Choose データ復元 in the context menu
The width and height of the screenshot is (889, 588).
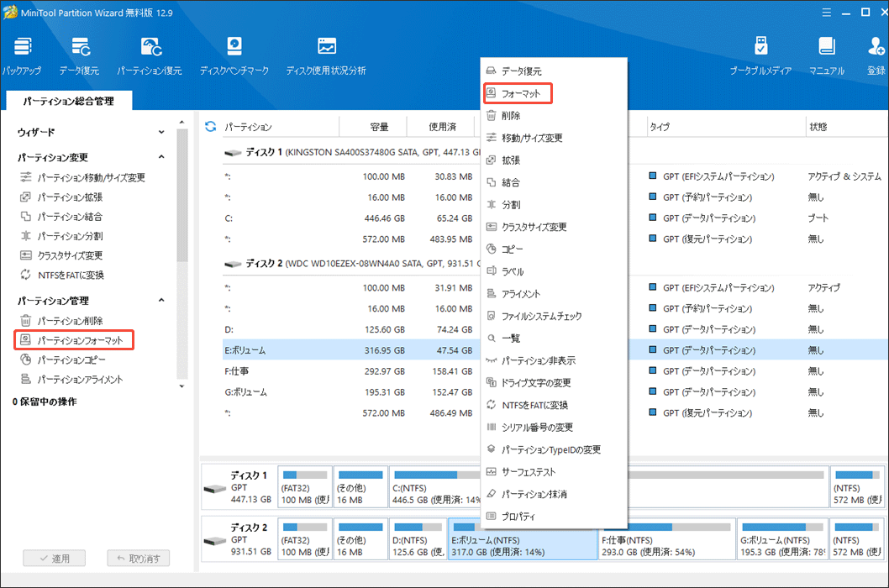tap(554, 71)
